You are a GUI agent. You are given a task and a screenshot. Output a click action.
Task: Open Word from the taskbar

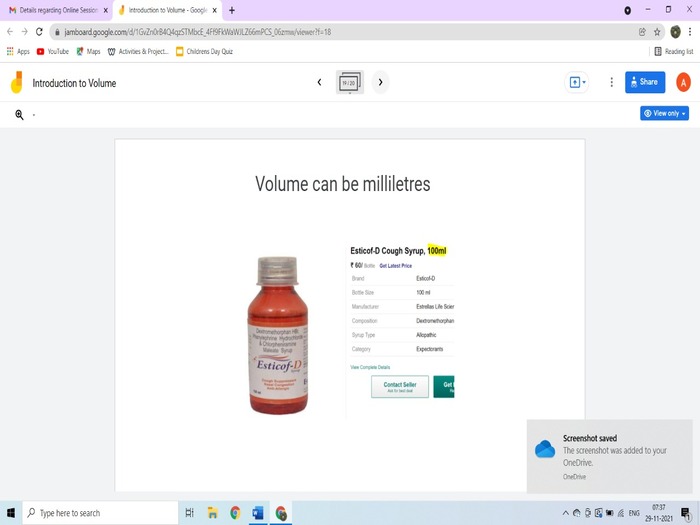tap(258, 513)
